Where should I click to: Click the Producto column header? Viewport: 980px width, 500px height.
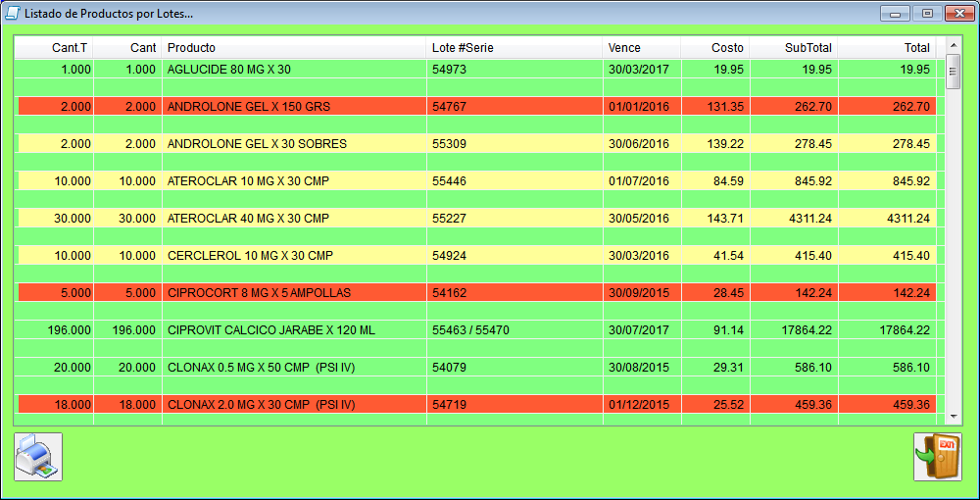294,47
